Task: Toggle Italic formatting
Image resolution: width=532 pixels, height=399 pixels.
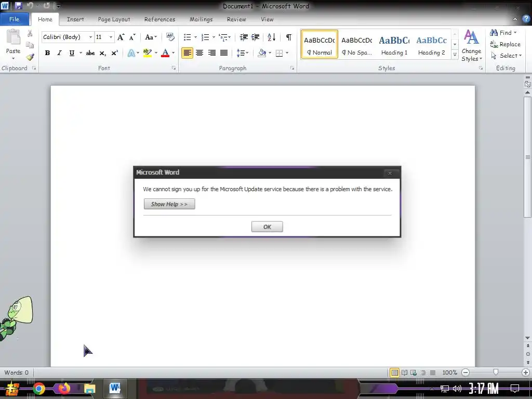Action: pyautogui.click(x=59, y=53)
